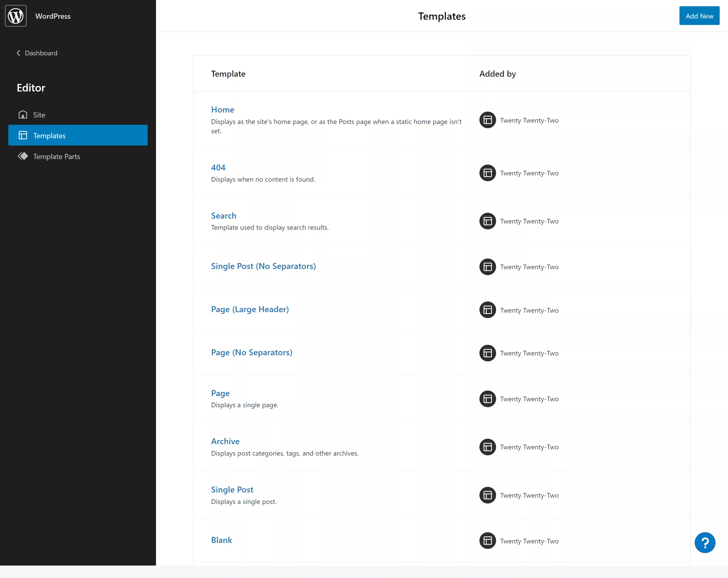Click the Templates page title
The width and height of the screenshot is (728, 578).
click(x=442, y=16)
